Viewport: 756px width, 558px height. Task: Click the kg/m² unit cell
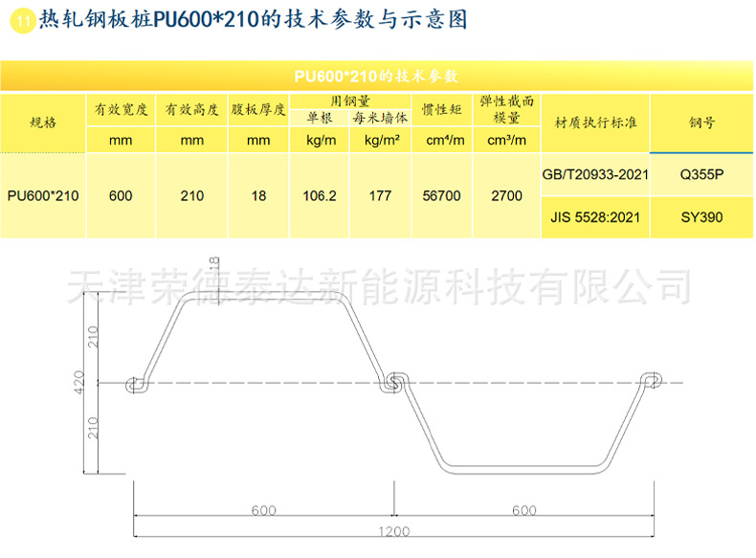click(x=382, y=141)
